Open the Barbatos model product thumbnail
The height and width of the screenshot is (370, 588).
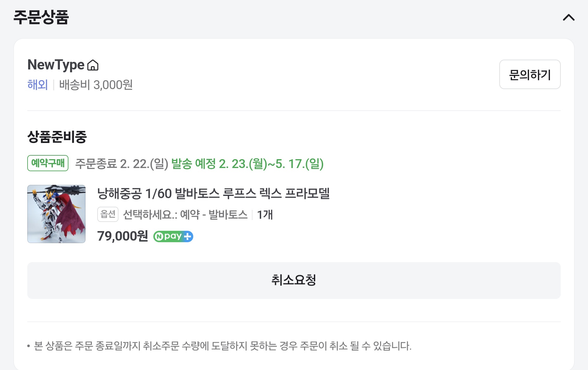coord(56,214)
